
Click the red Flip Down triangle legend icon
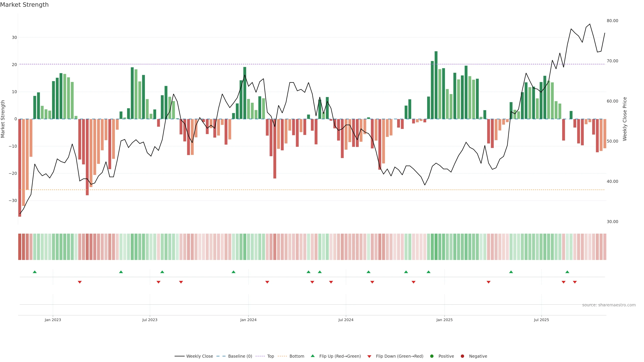(369, 356)
